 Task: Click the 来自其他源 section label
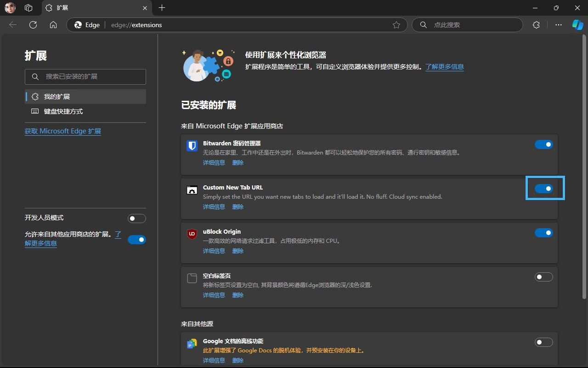(x=197, y=324)
